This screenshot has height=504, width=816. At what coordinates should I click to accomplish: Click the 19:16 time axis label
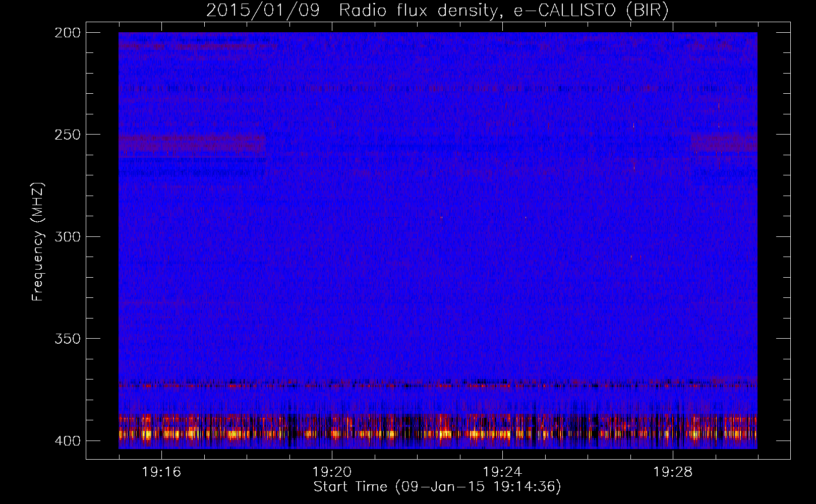point(161,472)
